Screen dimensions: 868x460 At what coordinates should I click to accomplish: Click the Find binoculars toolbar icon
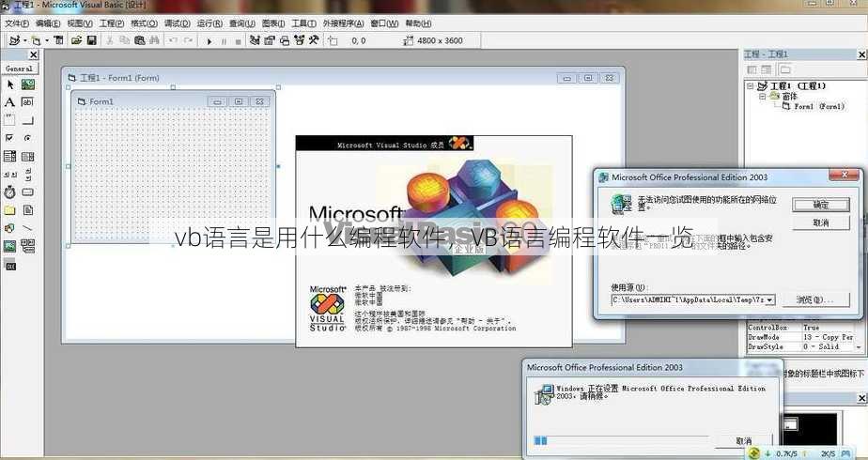(x=154, y=40)
